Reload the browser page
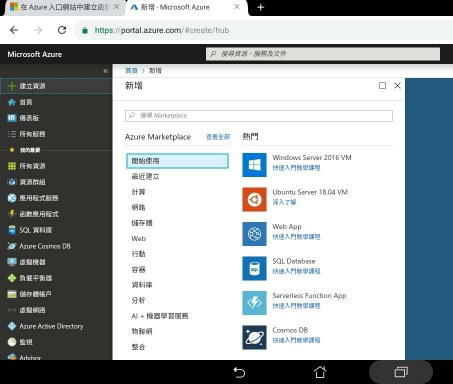 coord(62,30)
